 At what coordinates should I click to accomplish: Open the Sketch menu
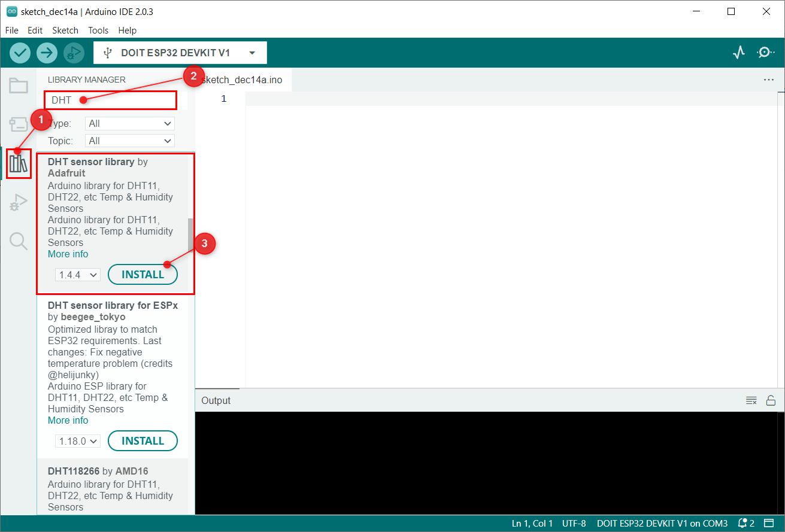point(65,30)
